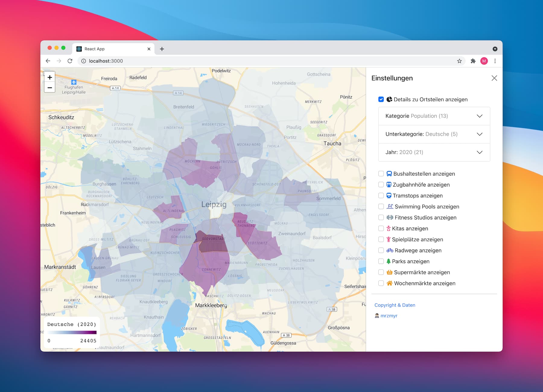Open the Copyright & Daten link
Image resolution: width=543 pixels, height=392 pixels.
pos(395,305)
